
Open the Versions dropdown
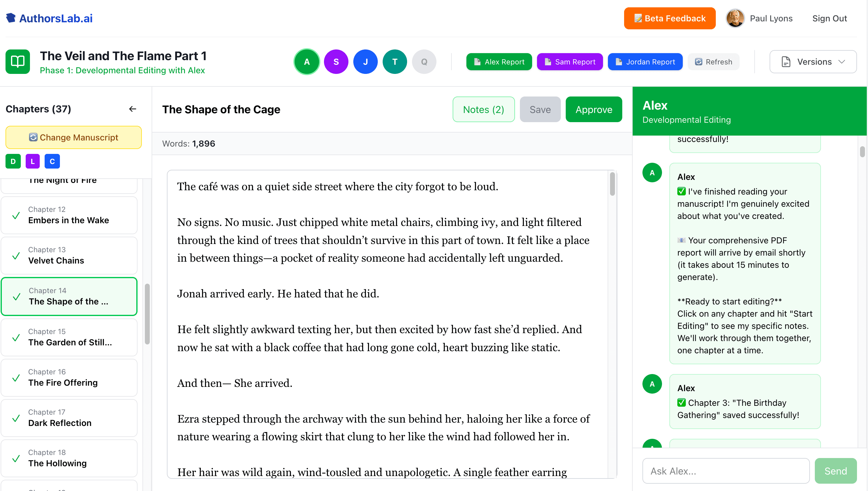pos(813,61)
